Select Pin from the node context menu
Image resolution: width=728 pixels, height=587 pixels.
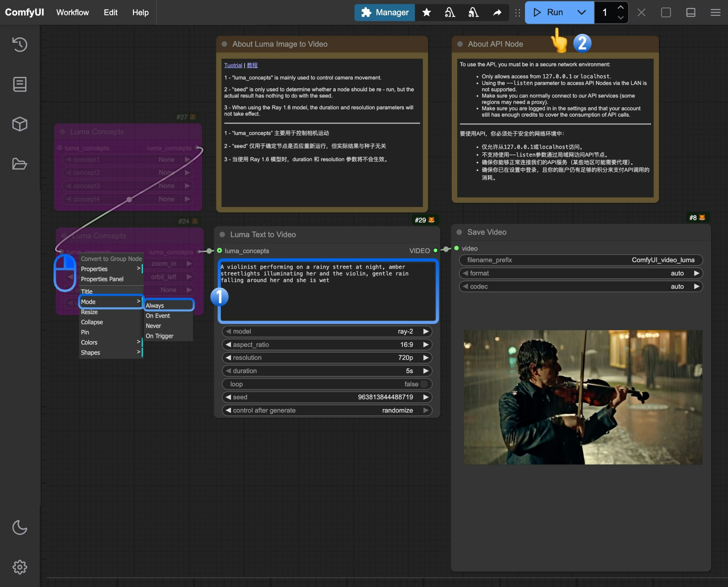(x=85, y=332)
